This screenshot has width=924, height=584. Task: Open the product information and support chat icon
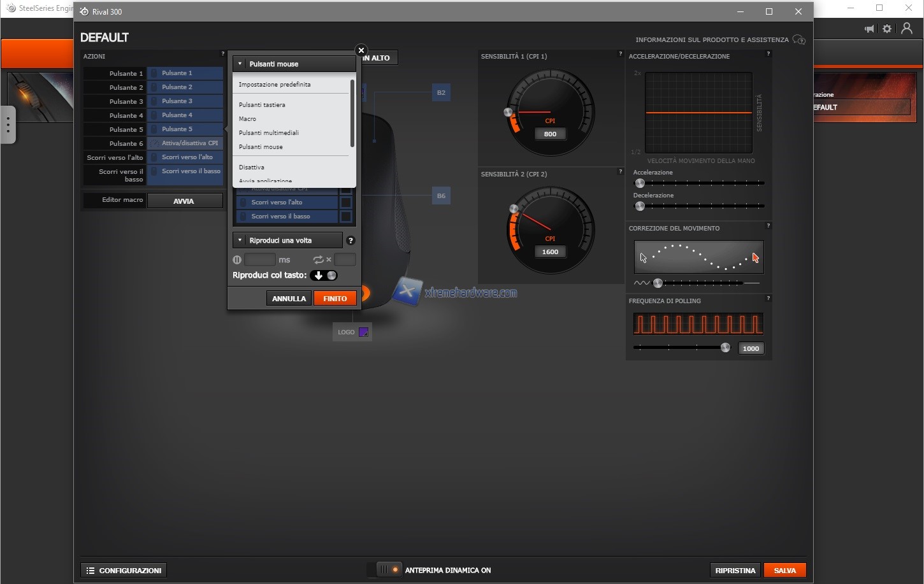click(798, 40)
